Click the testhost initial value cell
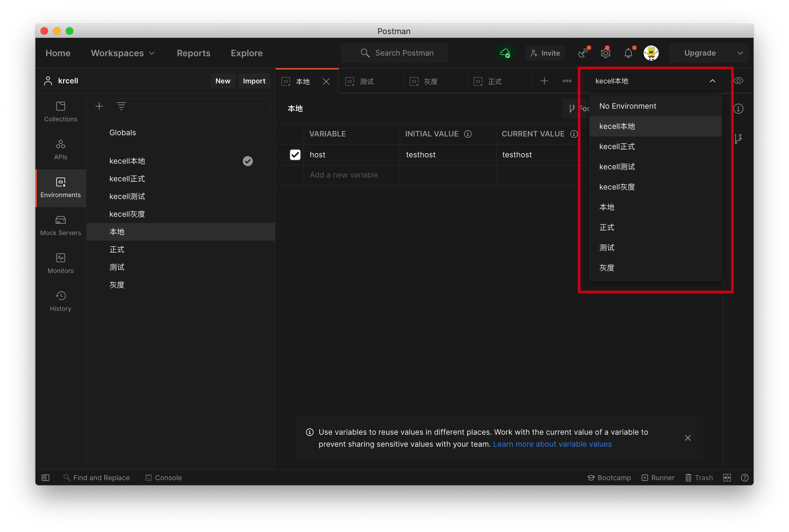Viewport: 789px width, 532px height. coord(448,155)
